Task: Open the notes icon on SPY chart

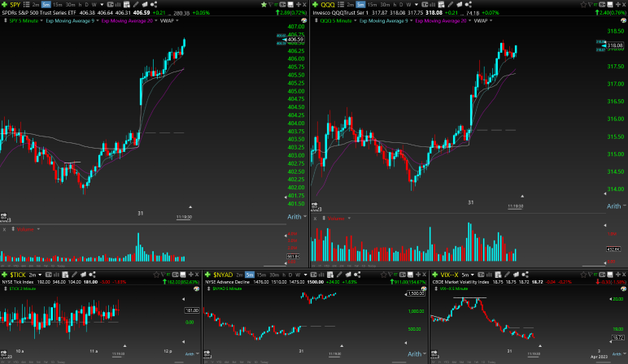Action: click(145, 4)
